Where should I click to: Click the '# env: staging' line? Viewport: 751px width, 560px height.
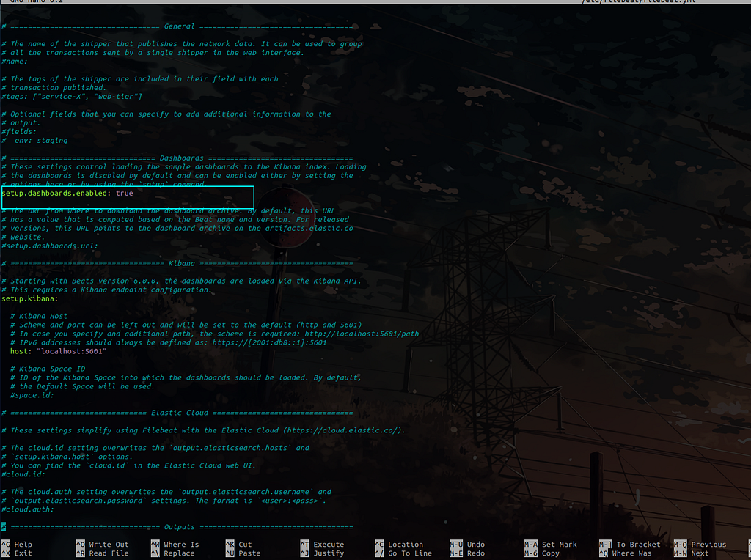(x=34, y=141)
